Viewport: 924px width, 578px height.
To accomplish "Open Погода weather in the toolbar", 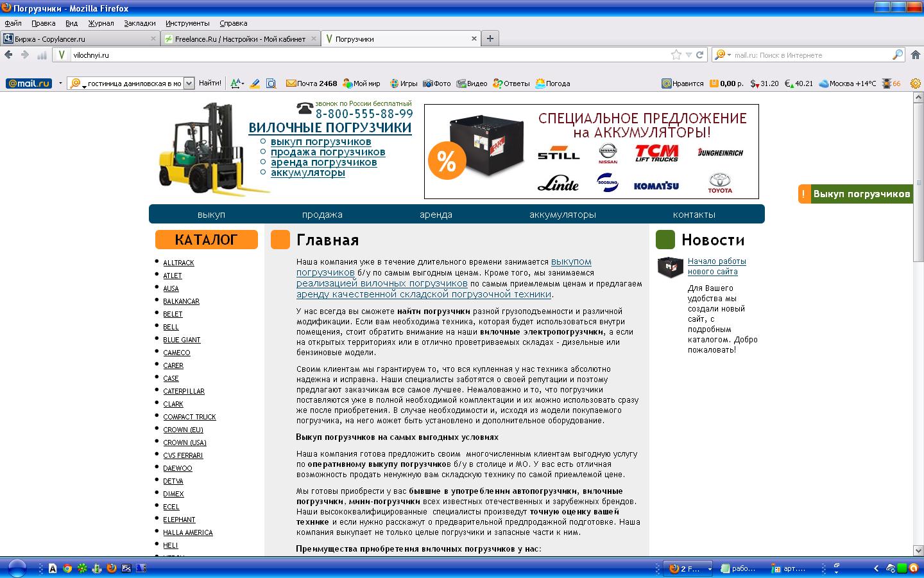I will coord(552,83).
